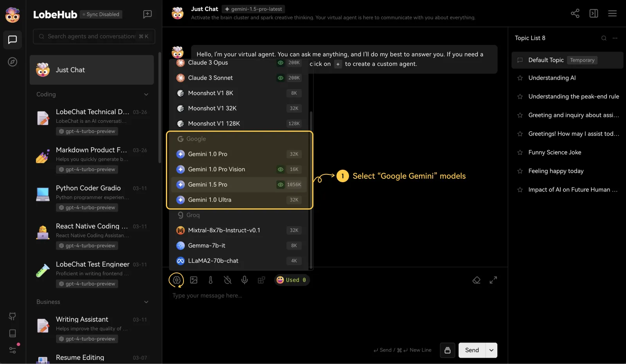Screen dimensions: 626x364
Task: Open Markdown Product F… agent
Action: coord(92,160)
